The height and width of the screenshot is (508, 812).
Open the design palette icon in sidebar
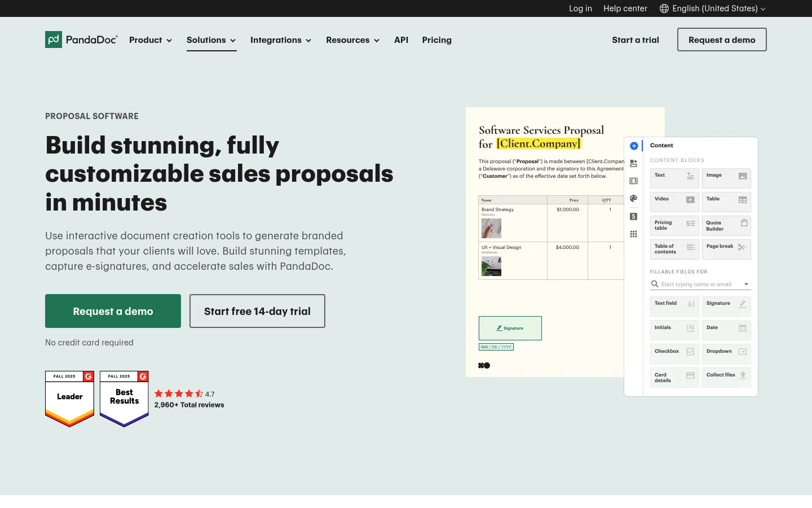point(633,198)
